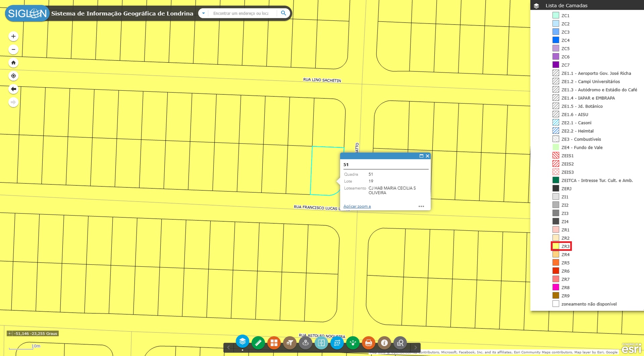Screen dimensions: 644x356
Task: Click the ZEIS1 legend entry
Action: pos(568,155)
